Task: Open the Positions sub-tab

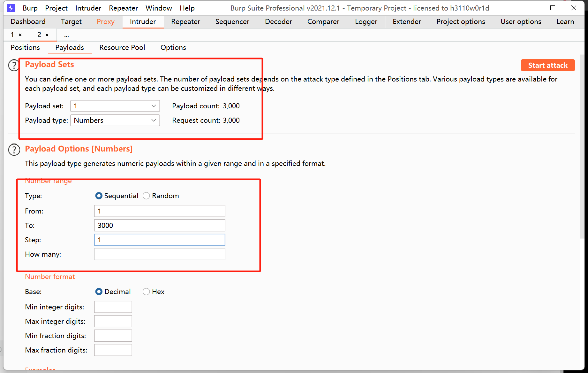Action: coord(25,47)
